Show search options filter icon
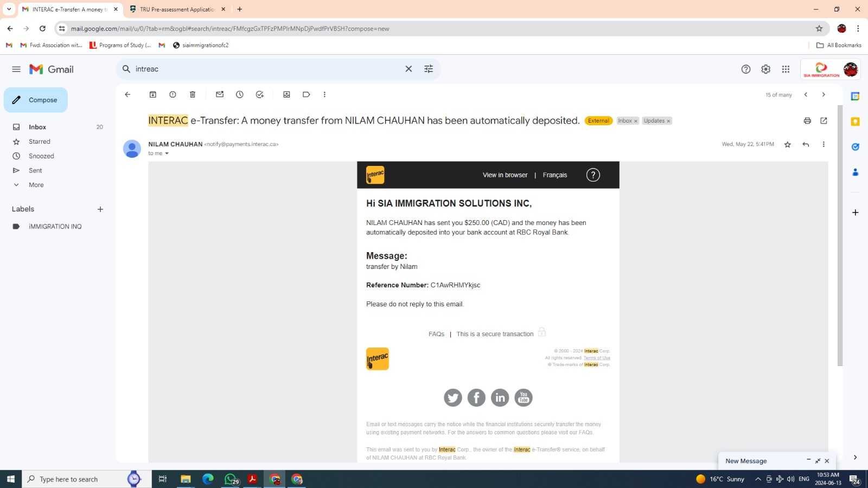This screenshot has width=868, height=488. click(x=429, y=69)
